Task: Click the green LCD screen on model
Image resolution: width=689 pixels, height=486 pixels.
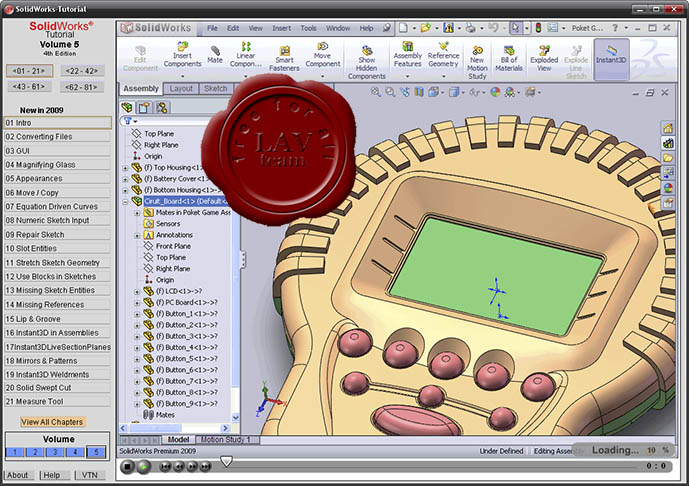Action: coord(496,275)
